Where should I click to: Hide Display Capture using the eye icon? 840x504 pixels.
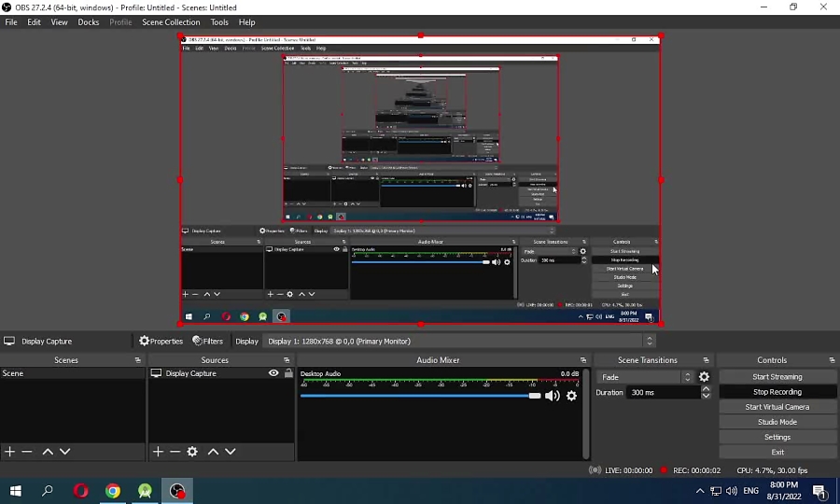(273, 373)
